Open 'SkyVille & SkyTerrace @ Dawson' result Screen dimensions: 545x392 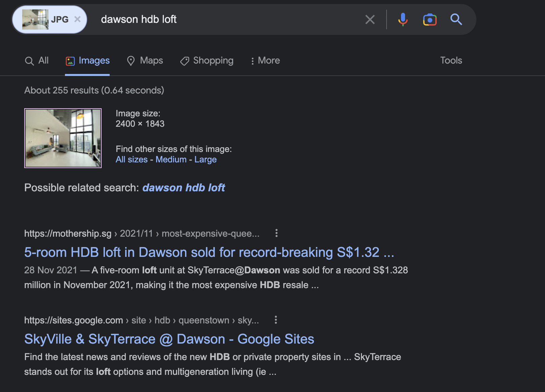tap(169, 339)
